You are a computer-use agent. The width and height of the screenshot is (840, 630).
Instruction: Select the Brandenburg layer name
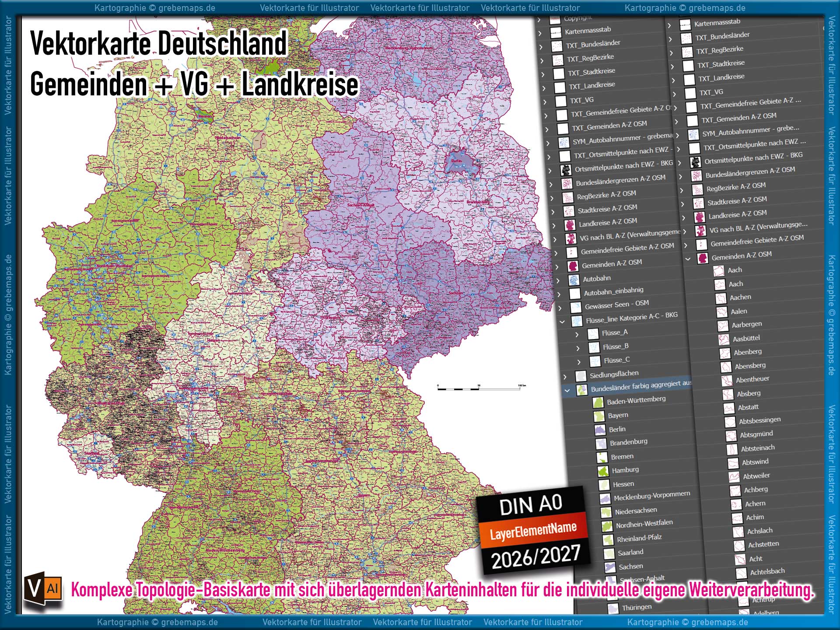pyautogui.click(x=629, y=442)
